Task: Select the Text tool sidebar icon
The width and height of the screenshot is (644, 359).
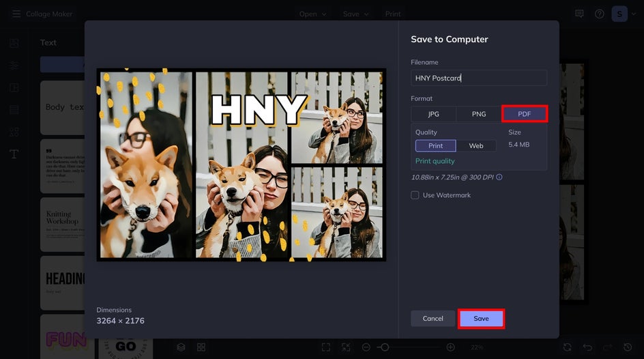Action: [x=14, y=154]
